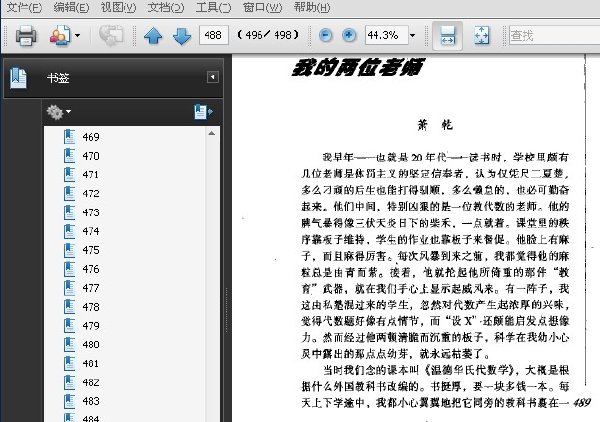The height and width of the screenshot is (422, 600).
Task: Click the author name 萧乾
Action: (435, 125)
